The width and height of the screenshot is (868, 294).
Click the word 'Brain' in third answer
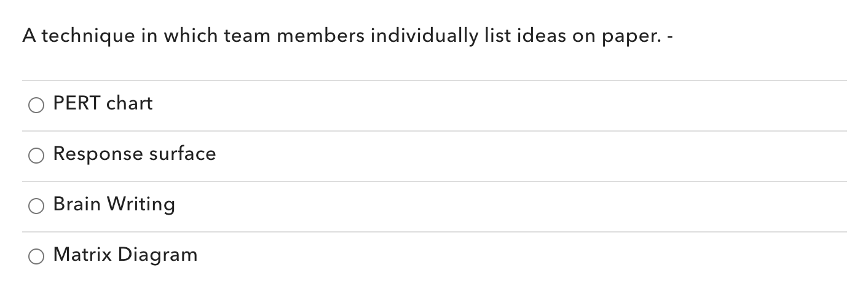click(76, 204)
